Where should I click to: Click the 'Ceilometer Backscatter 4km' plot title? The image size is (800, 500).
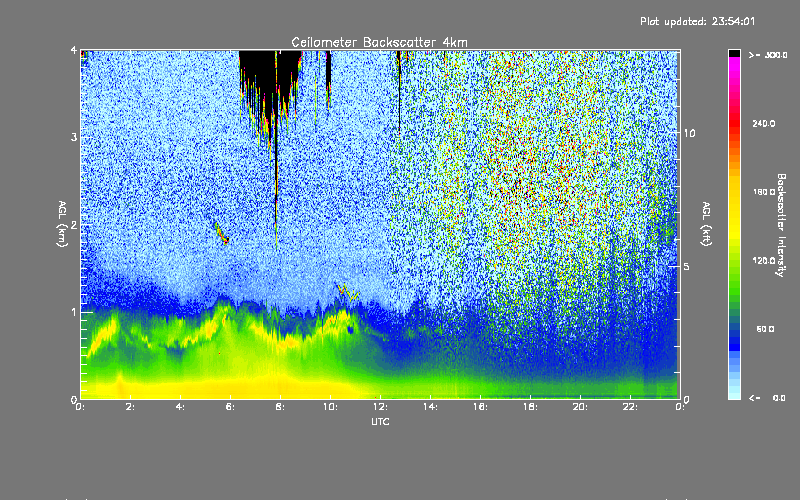379,42
